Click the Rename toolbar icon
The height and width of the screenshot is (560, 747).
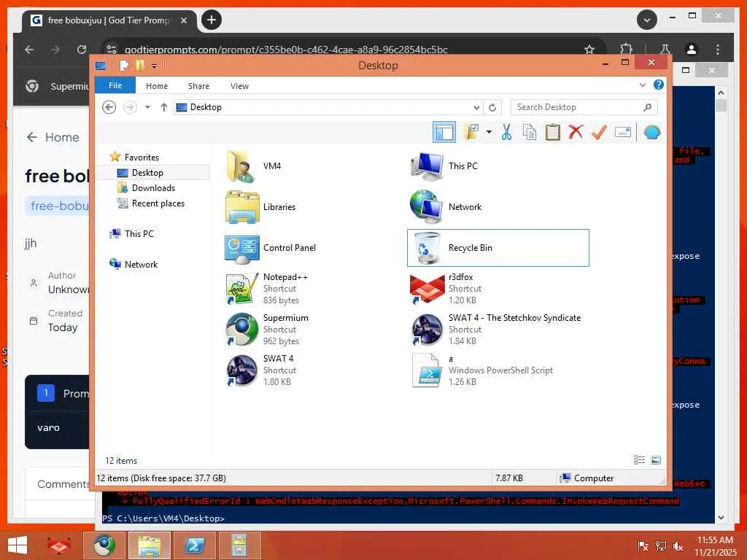(623, 132)
